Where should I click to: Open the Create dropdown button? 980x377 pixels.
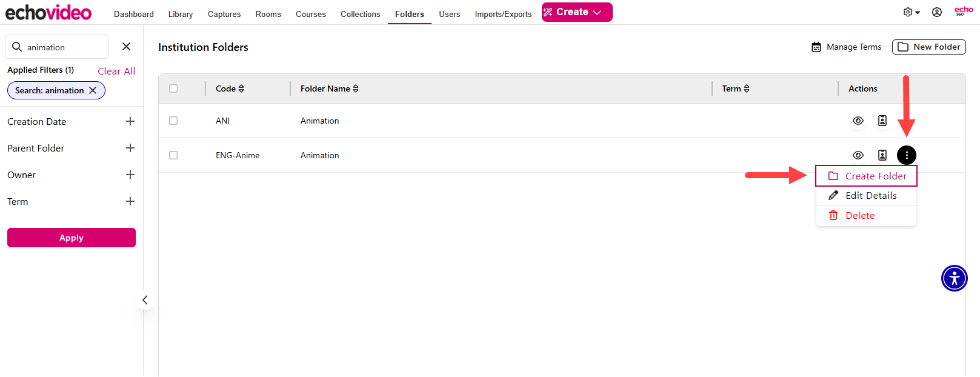tap(577, 12)
